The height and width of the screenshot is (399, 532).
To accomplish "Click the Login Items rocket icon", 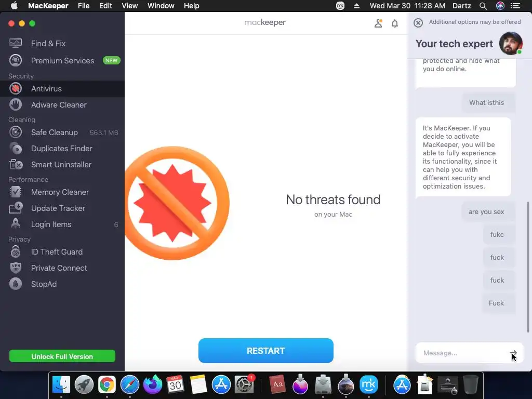I will click(x=16, y=224).
